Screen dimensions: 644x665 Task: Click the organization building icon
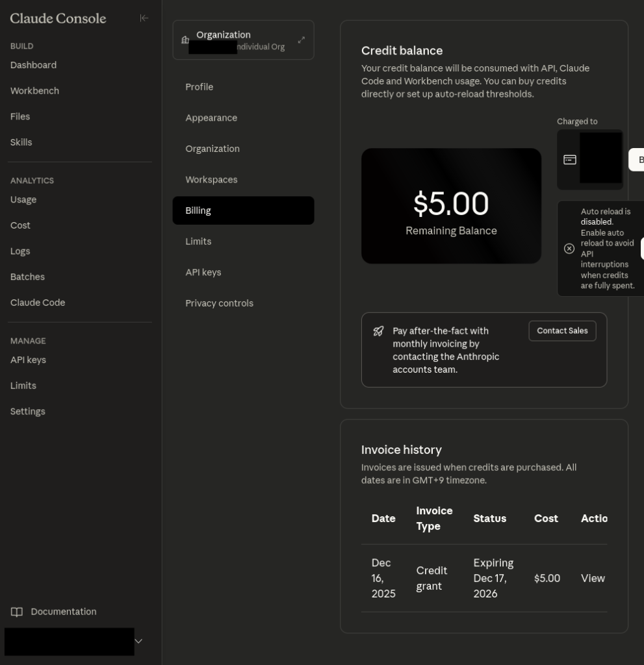[x=185, y=40]
